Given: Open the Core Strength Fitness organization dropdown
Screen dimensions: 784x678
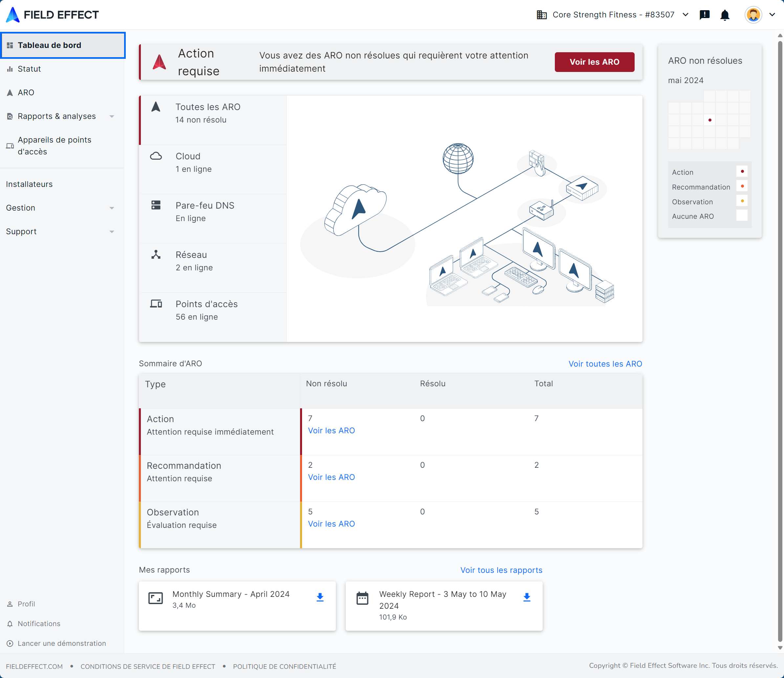Looking at the screenshot, I should [x=612, y=15].
